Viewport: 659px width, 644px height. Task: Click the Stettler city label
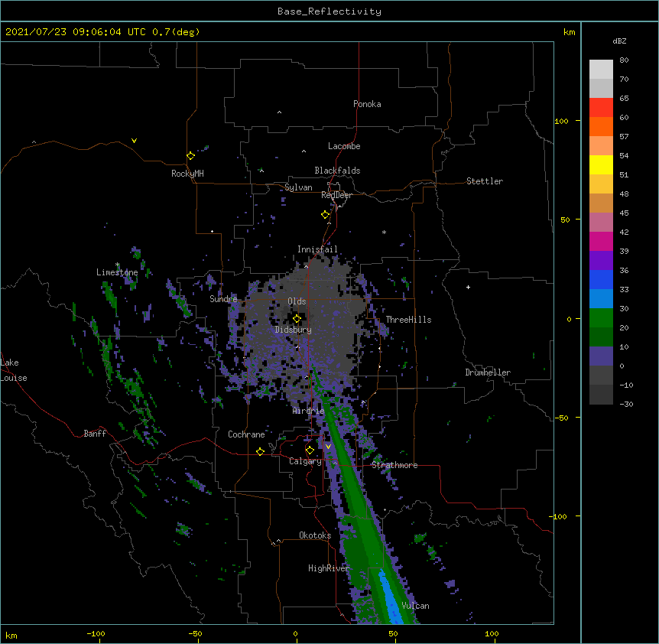click(x=485, y=181)
